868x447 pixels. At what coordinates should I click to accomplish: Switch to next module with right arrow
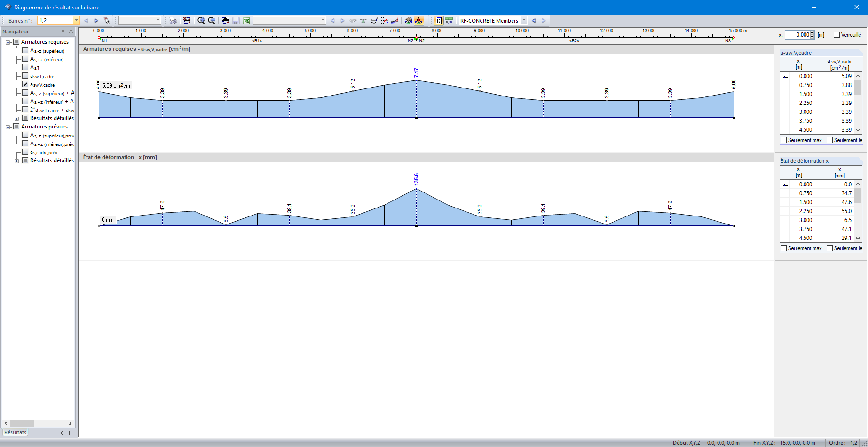[x=544, y=21]
